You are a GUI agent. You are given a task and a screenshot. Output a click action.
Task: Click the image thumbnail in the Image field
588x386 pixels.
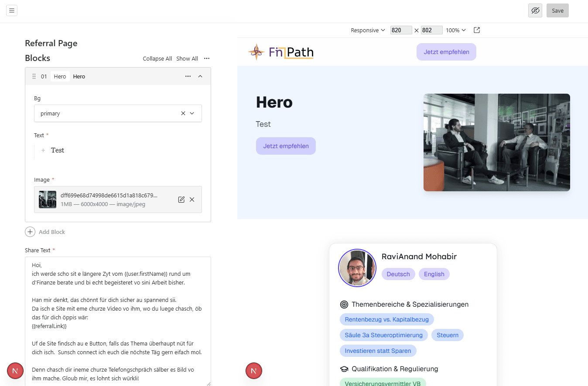click(x=47, y=199)
